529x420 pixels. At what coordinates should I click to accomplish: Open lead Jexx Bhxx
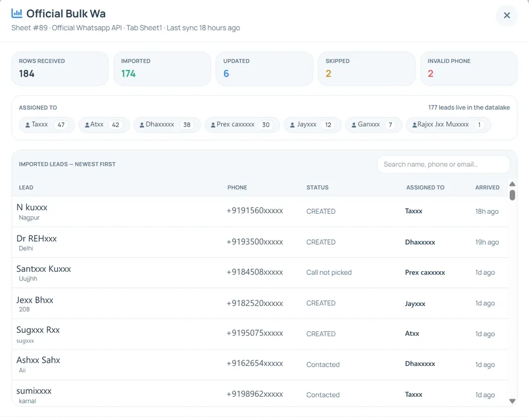pyautogui.click(x=260, y=303)
